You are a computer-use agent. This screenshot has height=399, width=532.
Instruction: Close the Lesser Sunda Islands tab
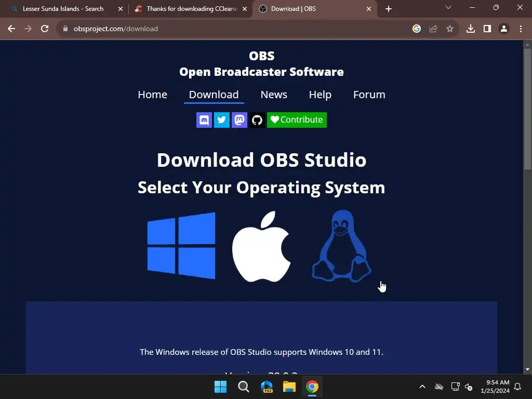(121, 9)
